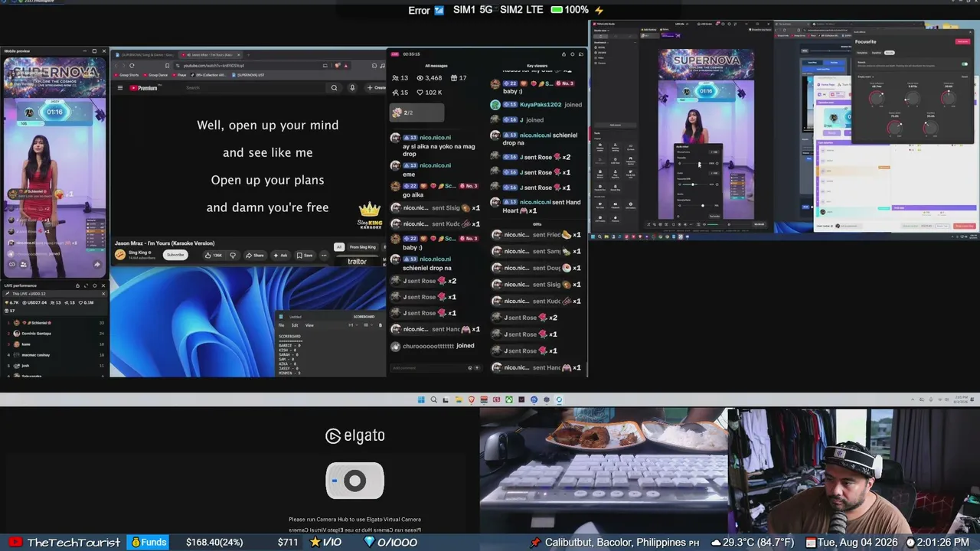Click share arrow in Mobile preview
Image resolution: width=980 pixels, height=551 pixels.
[x=97, y=265]
